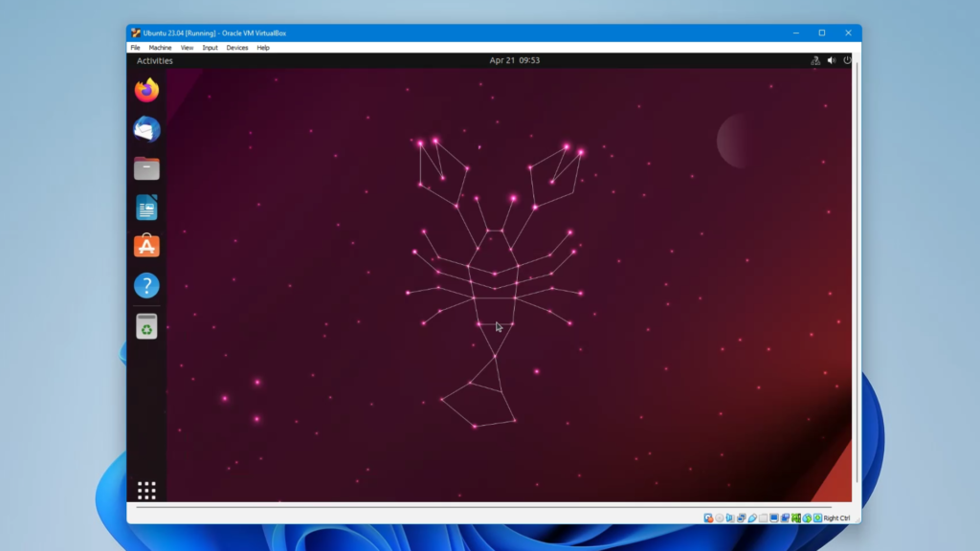
Task: Open the Help menu
Action: click(263, 48)
